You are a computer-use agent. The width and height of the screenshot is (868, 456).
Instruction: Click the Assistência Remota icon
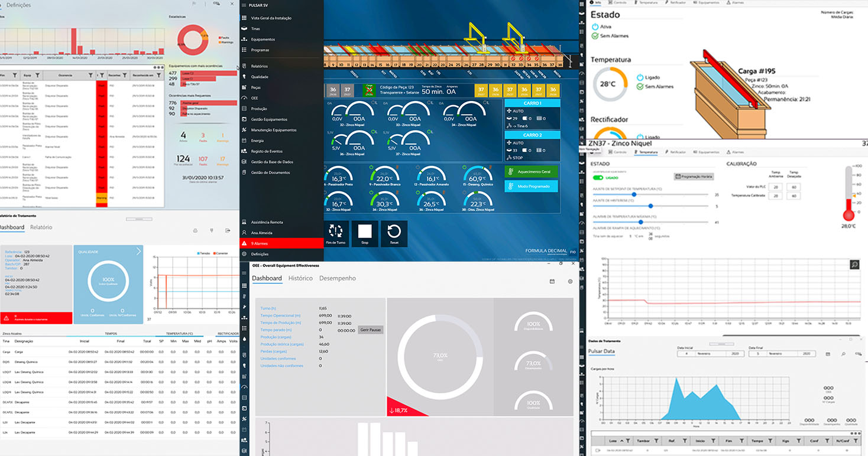(x=244, y=222)
